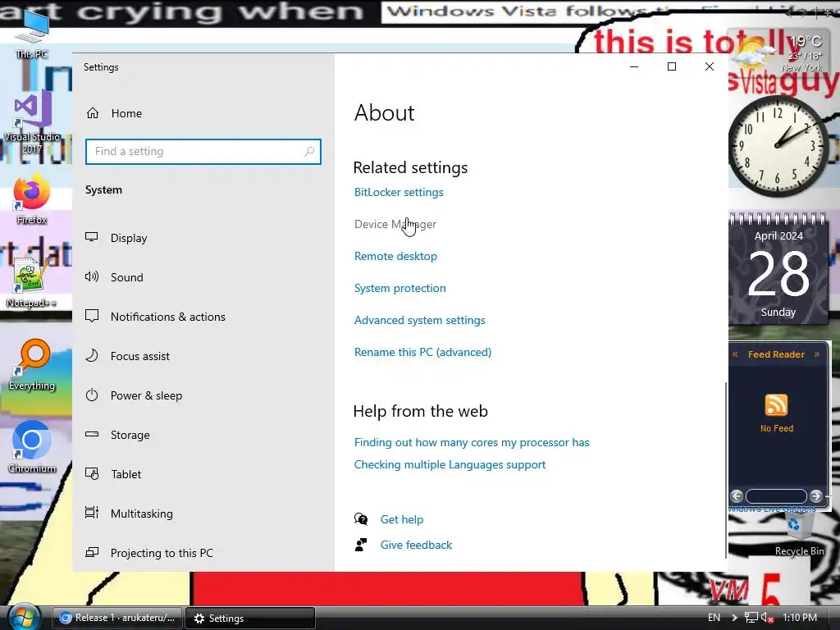Image resolution: width=840 pixels, height=630 pixels.
Task: Select the Projecting to this PC icon
Action: 92,552
